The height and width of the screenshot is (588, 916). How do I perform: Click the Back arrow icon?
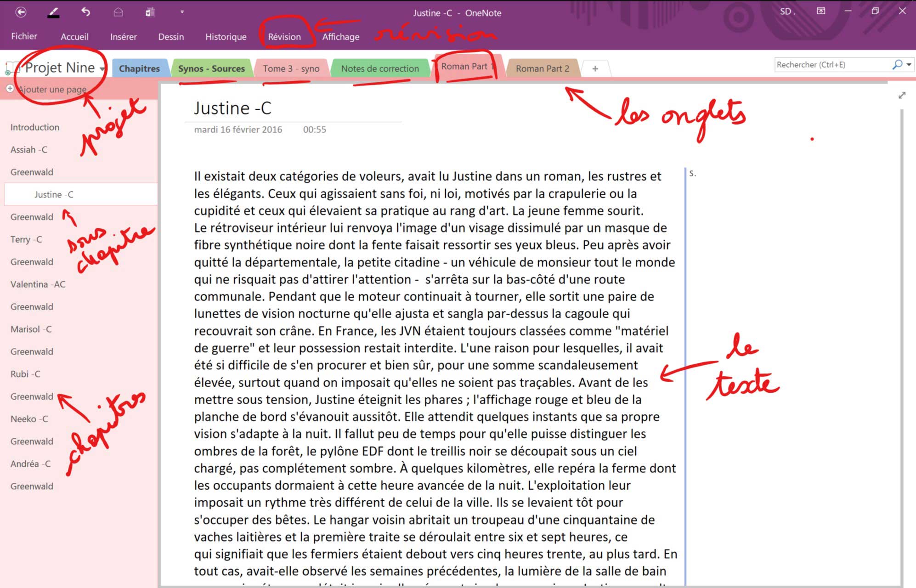pos(21,12)
